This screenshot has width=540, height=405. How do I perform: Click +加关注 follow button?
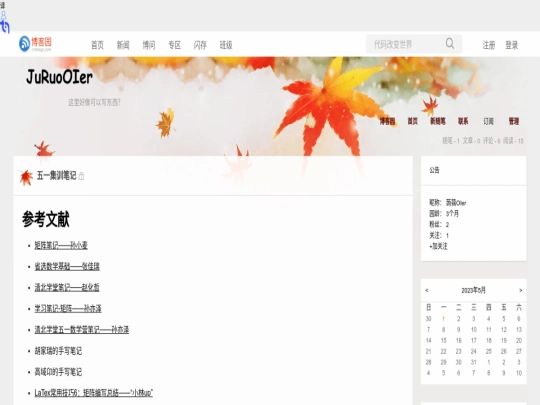(438, 246)
